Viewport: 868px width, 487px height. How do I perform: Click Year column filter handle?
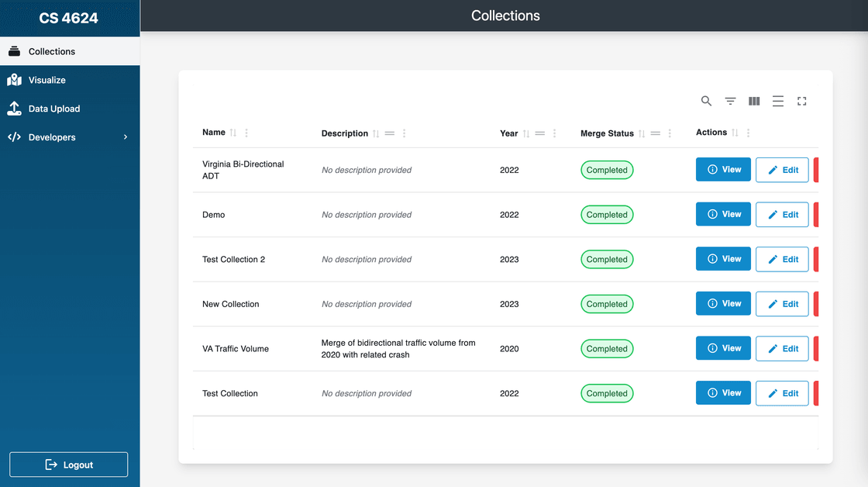click(x=540, y=133)
